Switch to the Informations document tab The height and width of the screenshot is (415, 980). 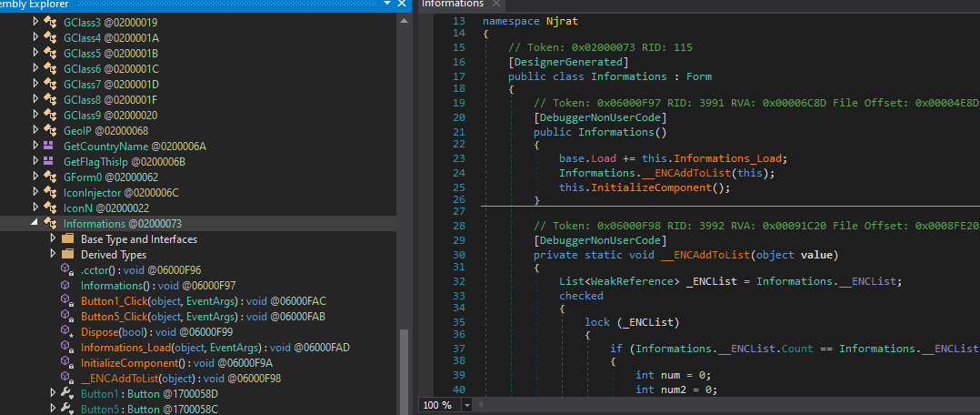click(x=453, y=5)
